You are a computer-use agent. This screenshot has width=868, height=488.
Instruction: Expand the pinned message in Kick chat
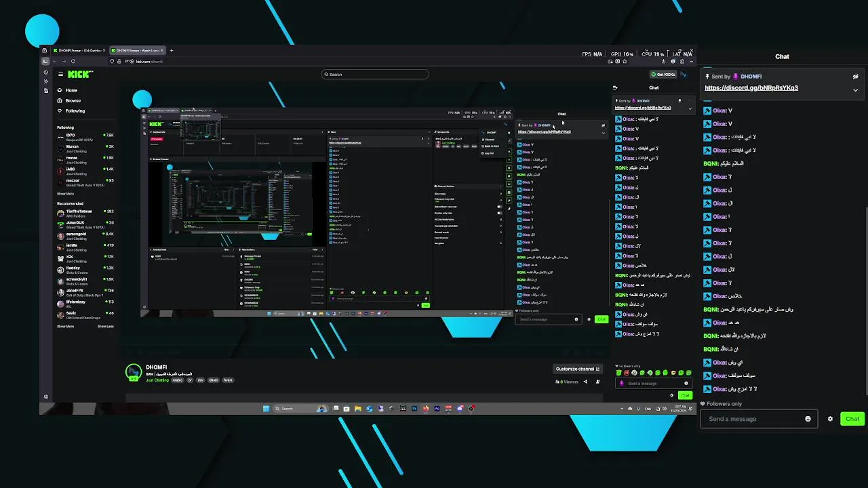tap(690, 108)
